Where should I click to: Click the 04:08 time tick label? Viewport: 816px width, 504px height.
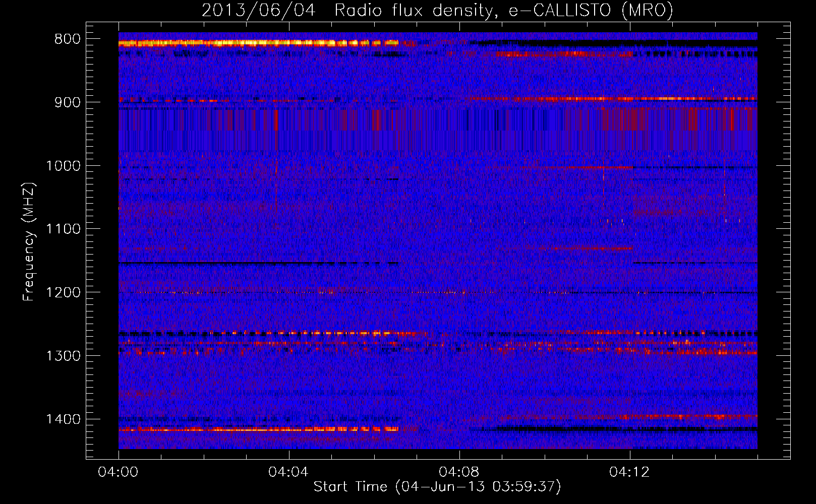(x=459, y=472)
